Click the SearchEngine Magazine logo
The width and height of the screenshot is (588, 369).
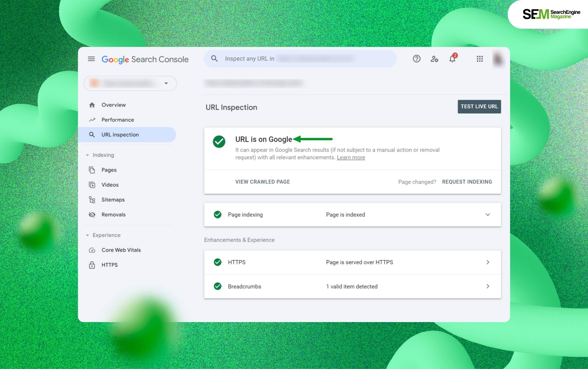pyautogui.click(x=551, y=14)
